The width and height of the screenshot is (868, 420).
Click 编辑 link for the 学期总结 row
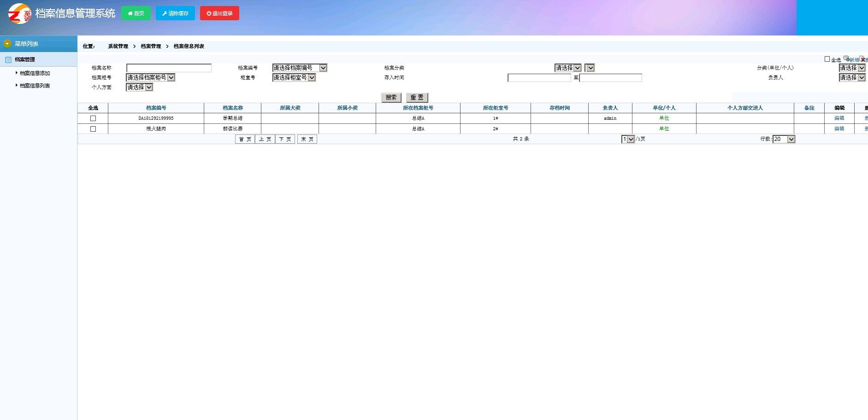click(839, 118)
